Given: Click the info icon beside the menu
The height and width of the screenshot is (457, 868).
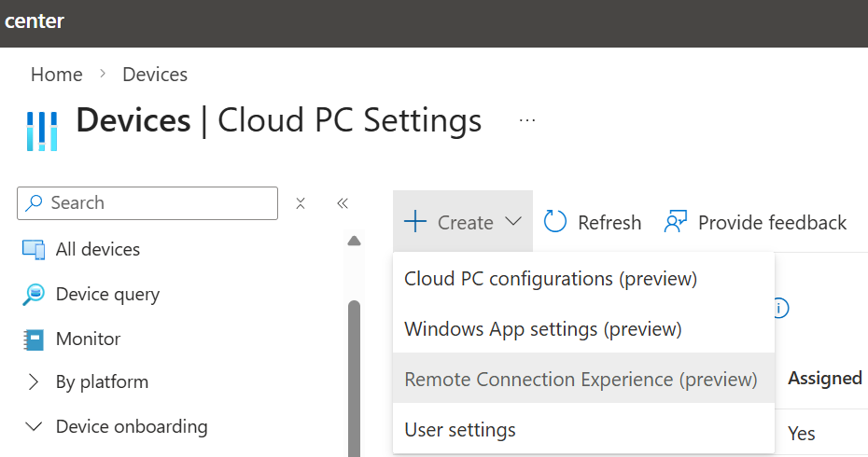Looking at the screenshot, I should [x=781, y=309].
